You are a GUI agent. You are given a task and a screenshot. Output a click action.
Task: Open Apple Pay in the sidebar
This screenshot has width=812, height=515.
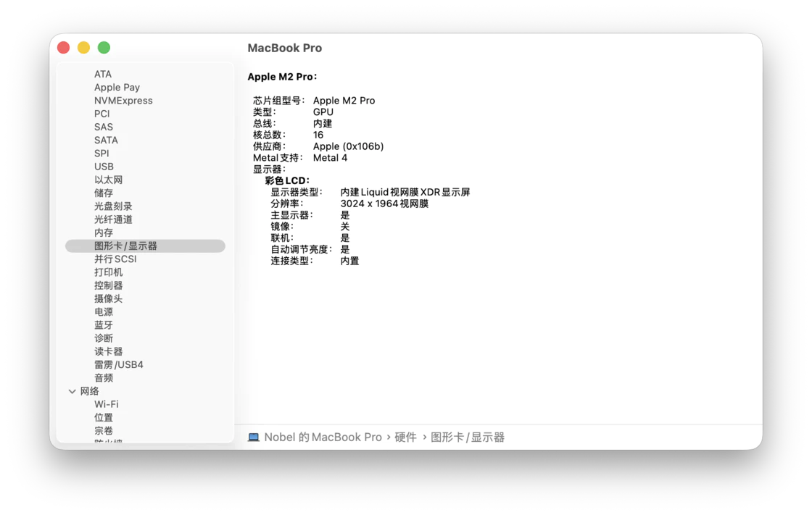(117, 88)
